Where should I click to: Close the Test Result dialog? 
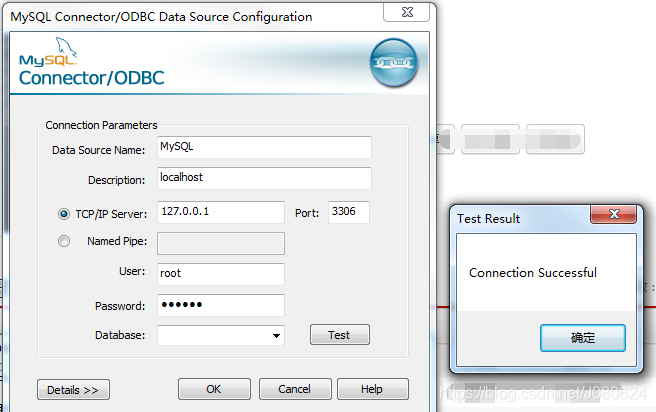point(614,214)
